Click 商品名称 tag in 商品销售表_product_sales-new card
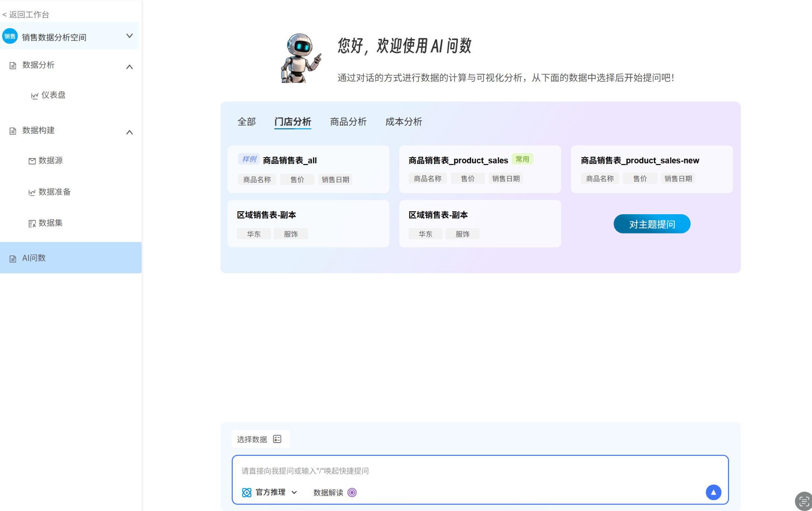This screenshot has width=812, height=511. coord(600,179)
